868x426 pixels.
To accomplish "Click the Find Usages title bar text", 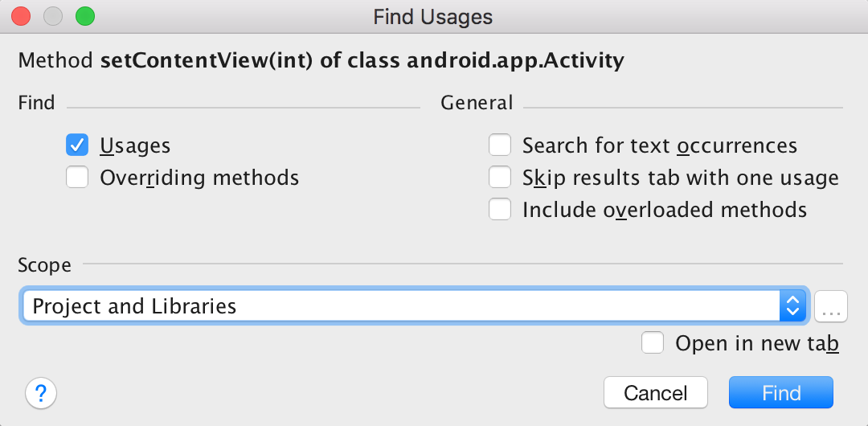I will pyautogui.click(x=433, y=17).
